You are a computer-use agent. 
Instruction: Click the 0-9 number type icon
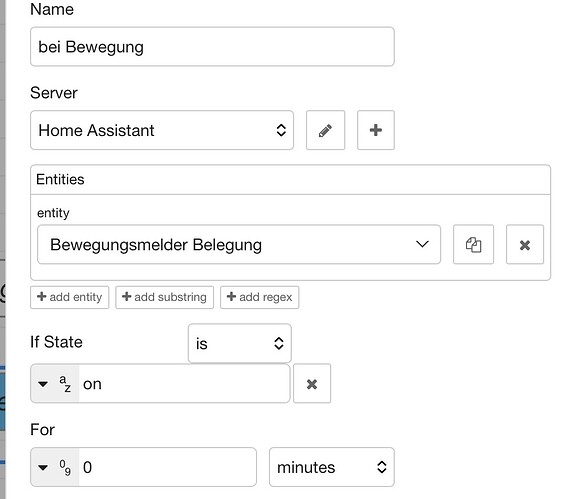(x=65, y=467)
